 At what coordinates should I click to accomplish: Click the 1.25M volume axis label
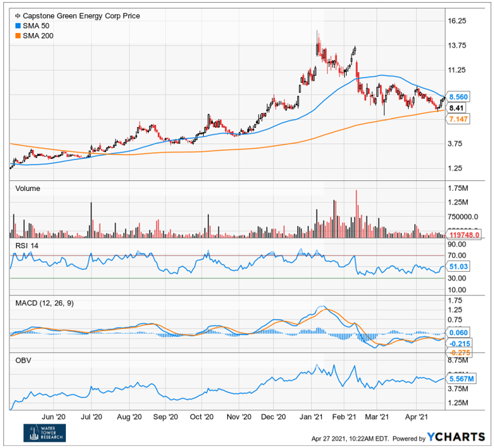click(x=458, y=202)
